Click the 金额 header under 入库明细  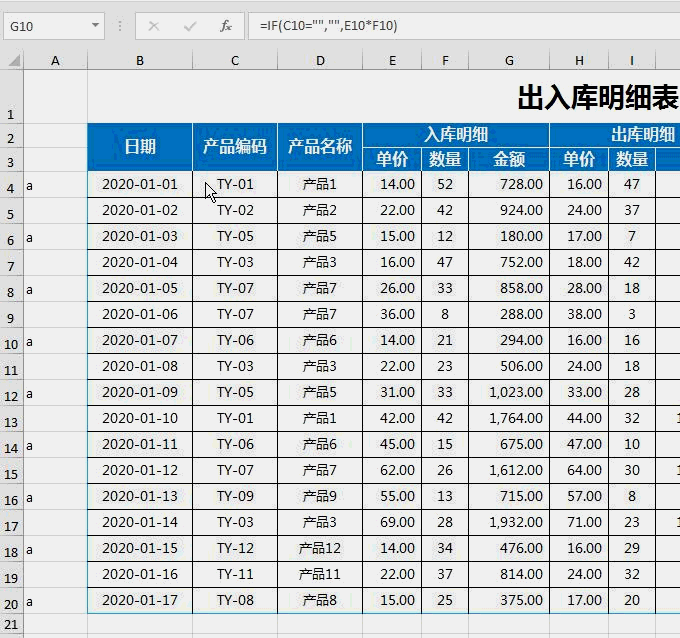509,159
